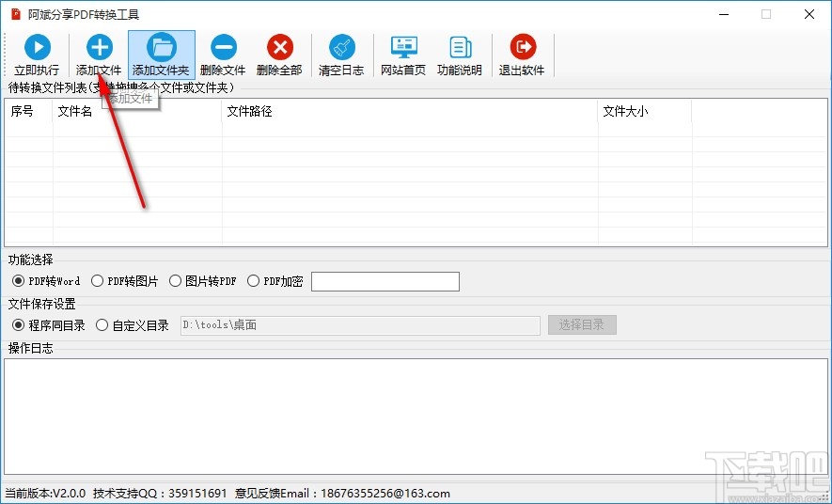Sort by 文件名 column header
This screenshot has width=832, height=504.
pos(137,111)
